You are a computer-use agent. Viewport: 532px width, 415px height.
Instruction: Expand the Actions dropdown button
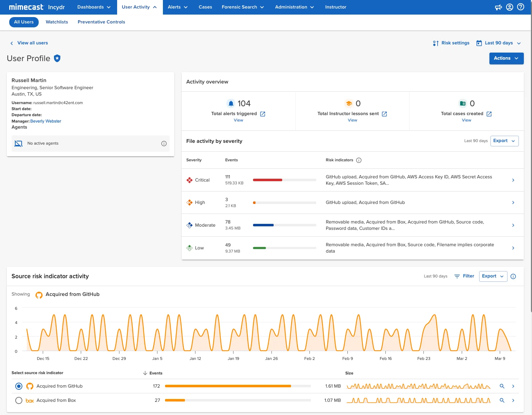[506, 58]
